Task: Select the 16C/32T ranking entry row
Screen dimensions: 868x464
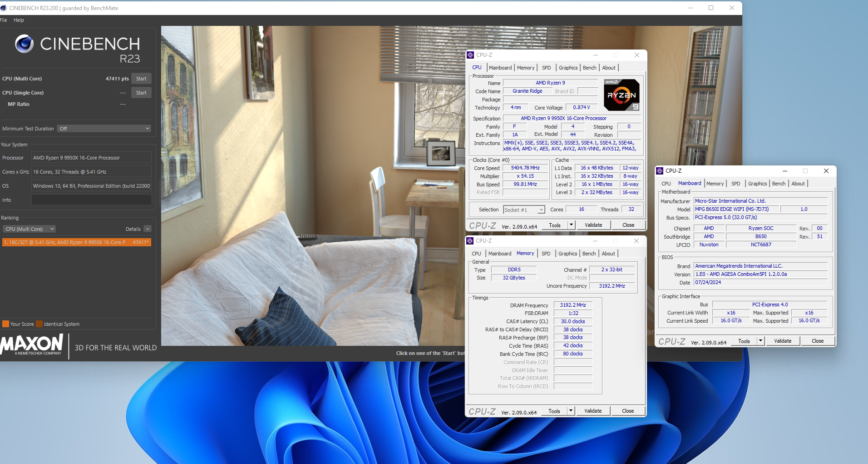Action: pyautogui.click(x=77, y=242)
